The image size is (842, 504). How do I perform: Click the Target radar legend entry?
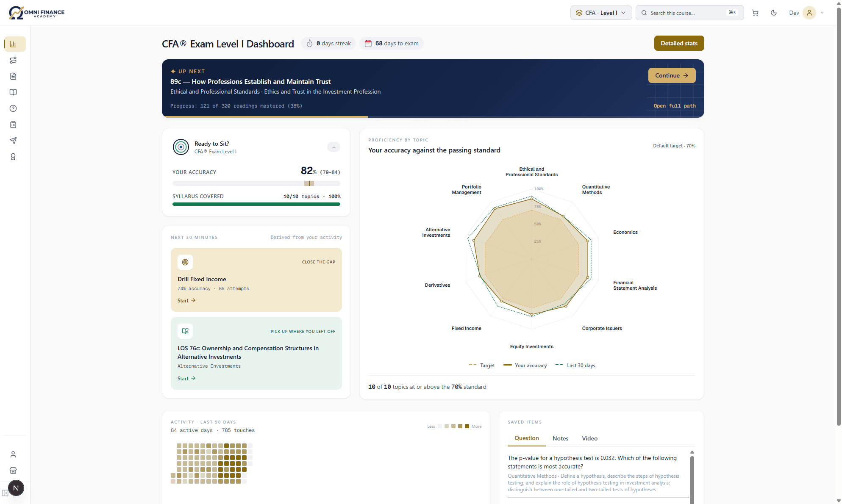coord(482,366)
